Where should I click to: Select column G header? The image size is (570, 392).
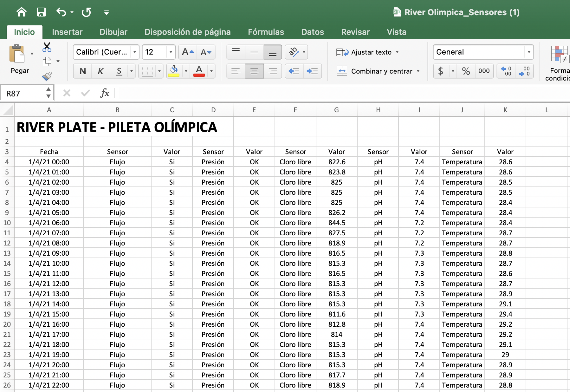337,110
